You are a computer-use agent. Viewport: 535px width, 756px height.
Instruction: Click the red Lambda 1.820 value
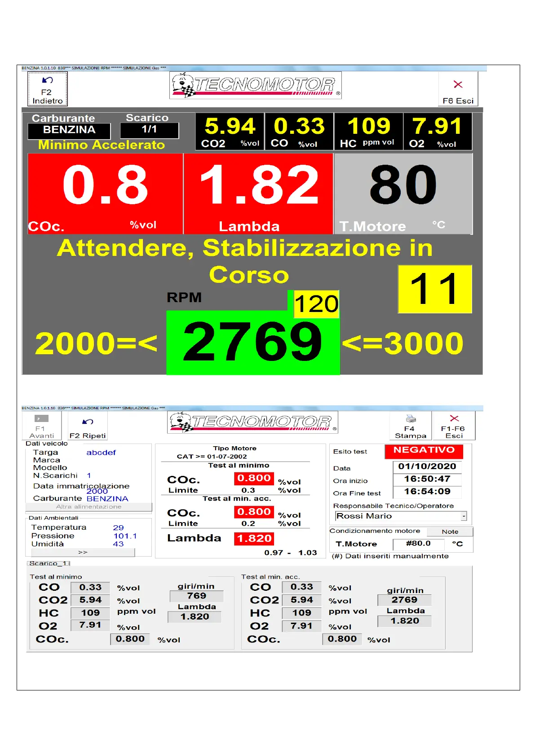(254, 539)
